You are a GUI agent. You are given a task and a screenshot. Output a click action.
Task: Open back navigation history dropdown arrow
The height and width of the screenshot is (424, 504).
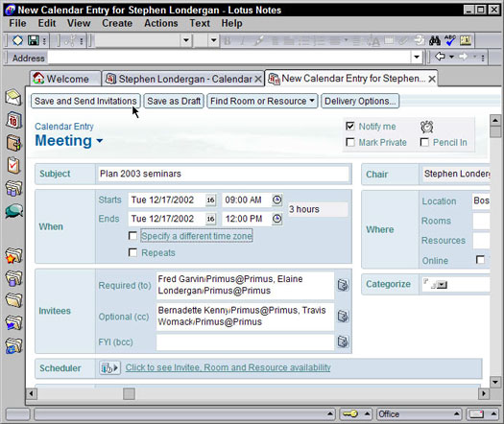pos(451,57)
